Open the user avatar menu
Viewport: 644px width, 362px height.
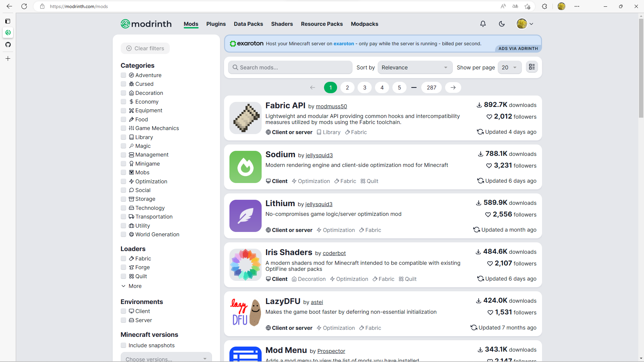click(524, 24)
